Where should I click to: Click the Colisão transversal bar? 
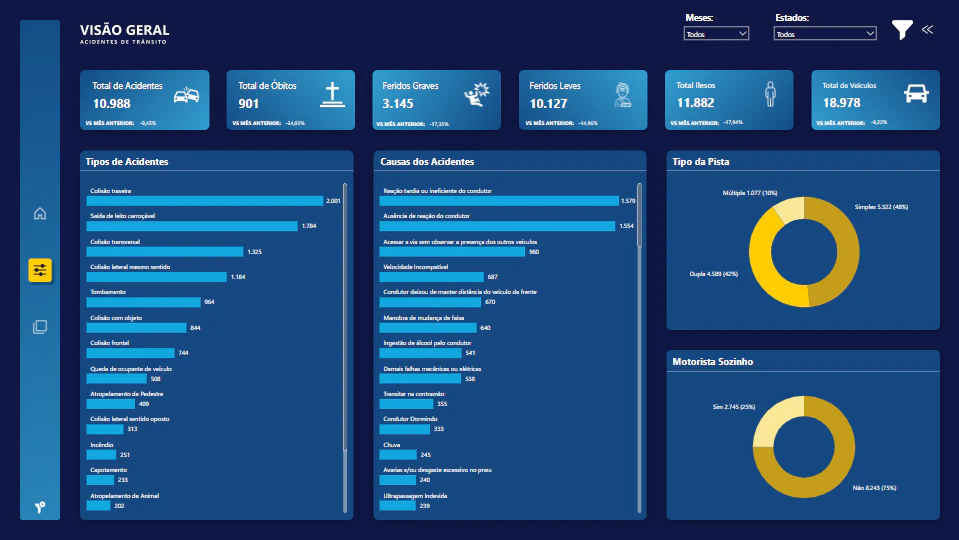pyautogui.click(x=165, y=251)
